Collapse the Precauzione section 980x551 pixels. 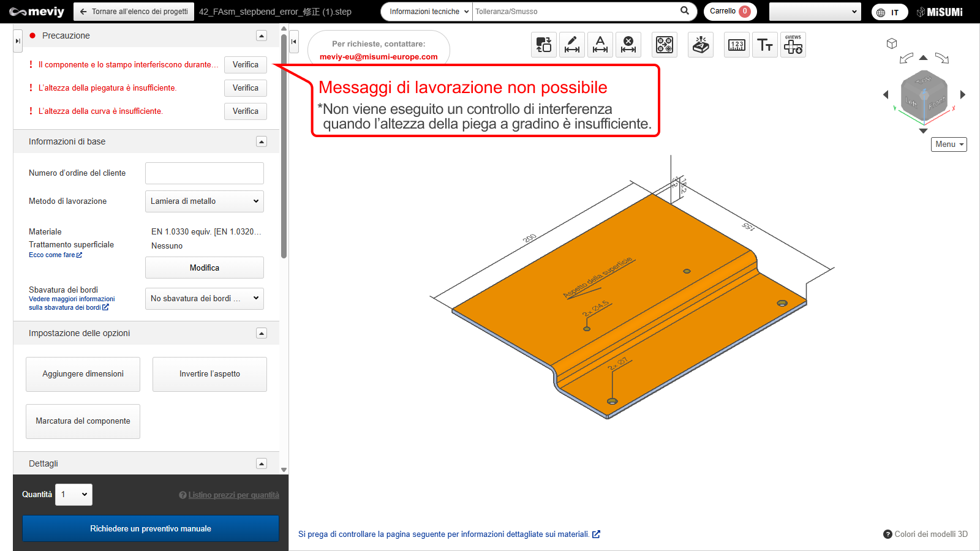point(262,36)
